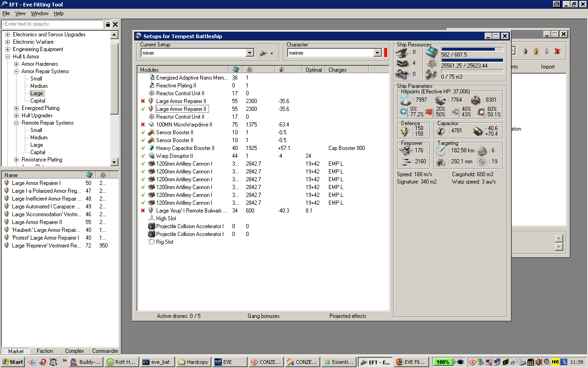Sort modules by the powergrid column icon
The image size is (588, 368).
pyautogui.click(x=250, y=69)
